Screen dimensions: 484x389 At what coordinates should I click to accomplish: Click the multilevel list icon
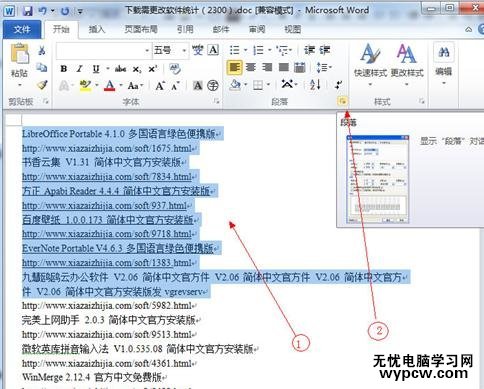click(283, 50)
